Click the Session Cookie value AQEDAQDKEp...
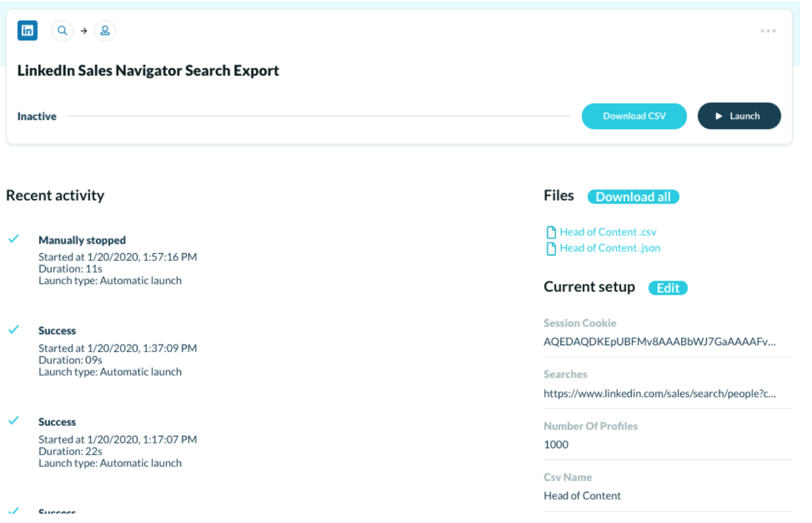Screen dimensions: 812x523 point(659,342)
